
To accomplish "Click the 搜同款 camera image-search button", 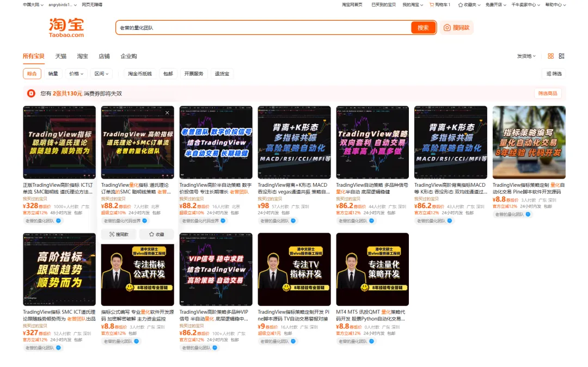I will click(456, 28).
